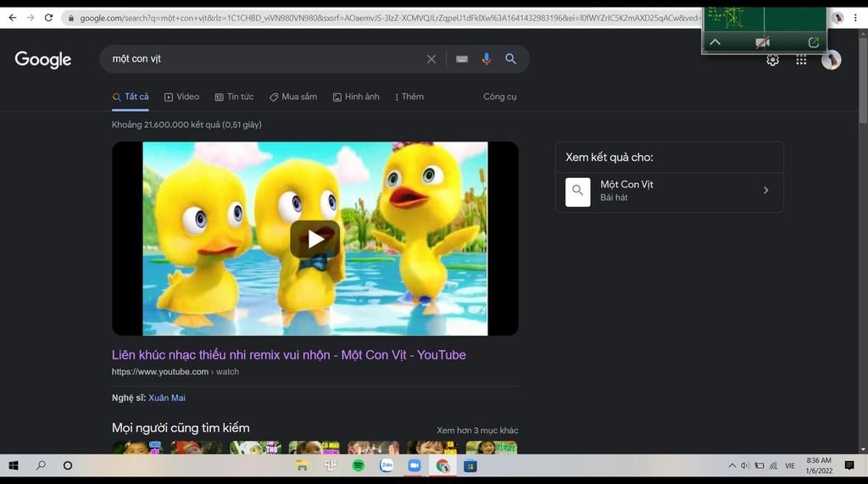
Task: Click the volume icon in tray
Action: (745, 465)
